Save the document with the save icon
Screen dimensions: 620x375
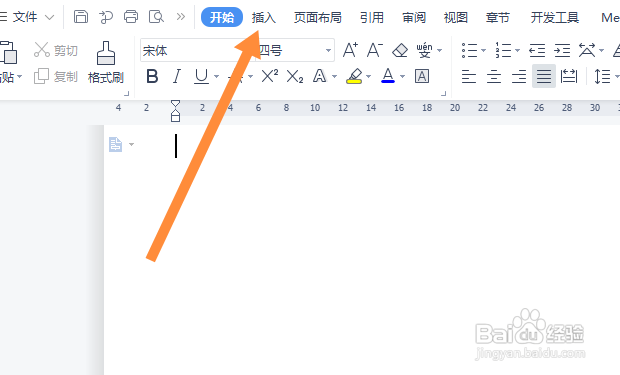click(x=81, y=17)
